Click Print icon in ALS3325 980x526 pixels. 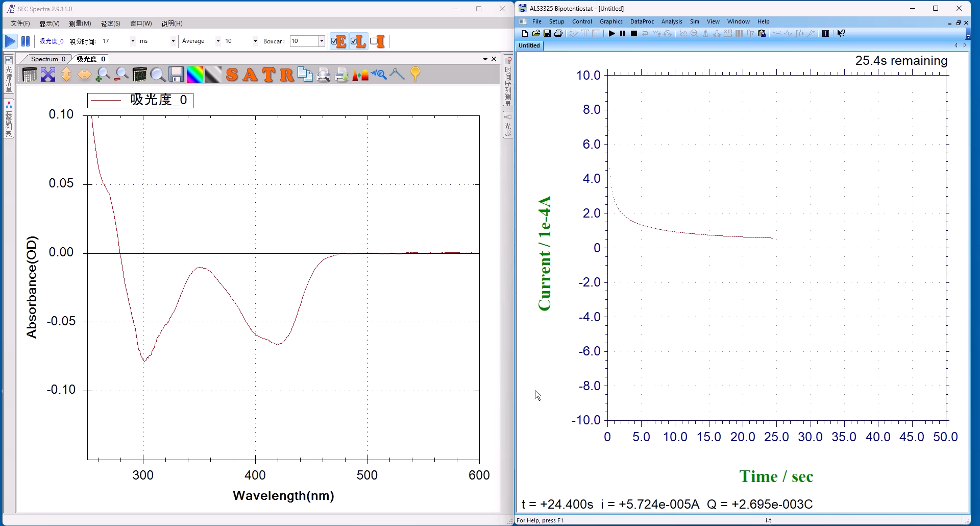(x=558, y=34)
